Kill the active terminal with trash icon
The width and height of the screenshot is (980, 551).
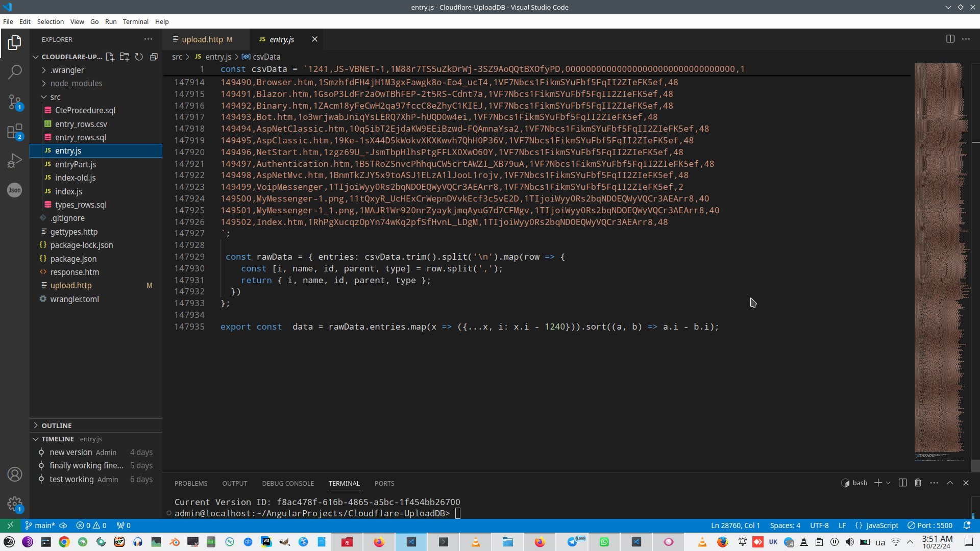pos(917,483)
